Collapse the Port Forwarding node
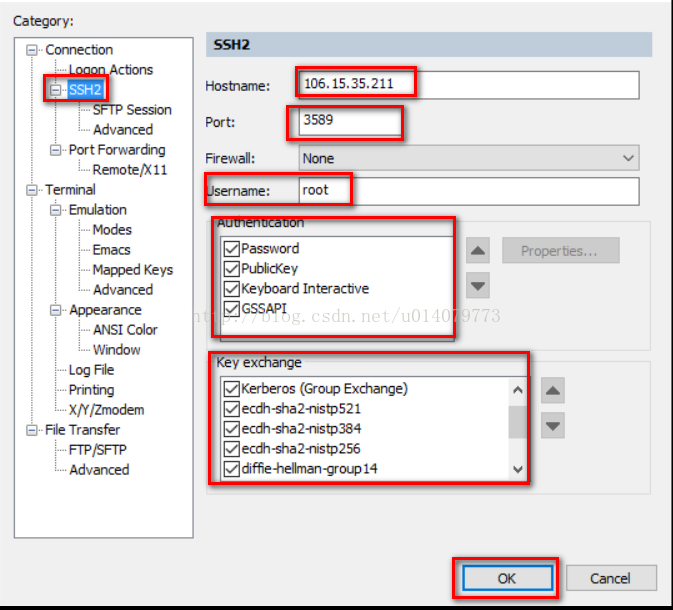This screenshot has width=673, height=610. tap(55, 150)
